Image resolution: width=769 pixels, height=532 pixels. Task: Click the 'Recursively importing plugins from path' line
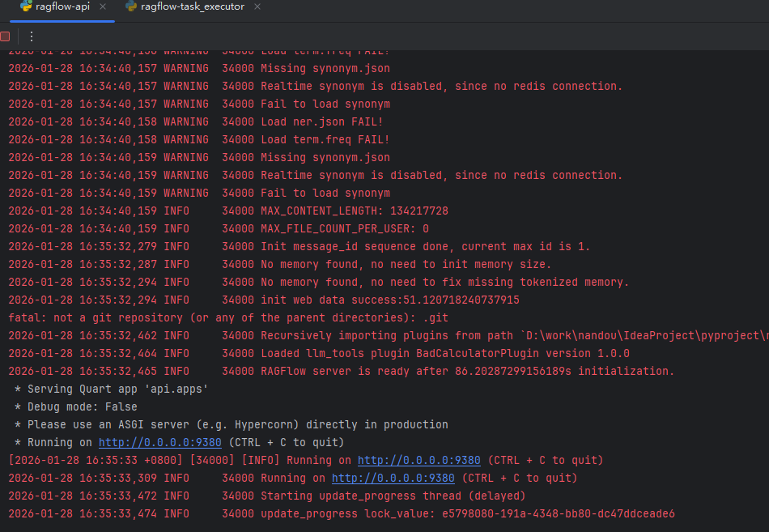click(389, 335)
